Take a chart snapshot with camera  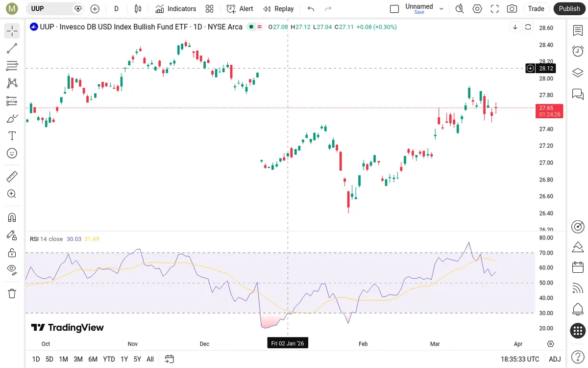click(x=512, y=8)
